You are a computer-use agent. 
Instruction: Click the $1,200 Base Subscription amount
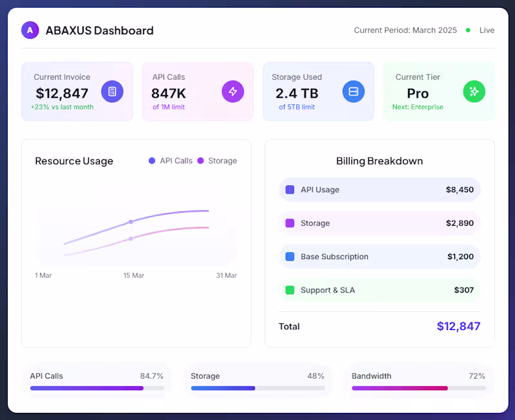coord(460,257)
